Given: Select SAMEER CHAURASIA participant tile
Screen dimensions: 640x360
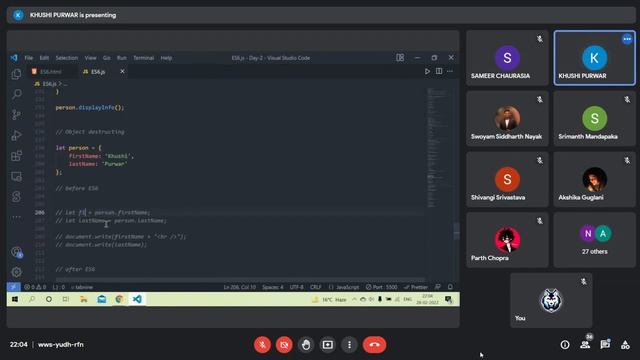Looking at the screenshot, I should 507,58.
